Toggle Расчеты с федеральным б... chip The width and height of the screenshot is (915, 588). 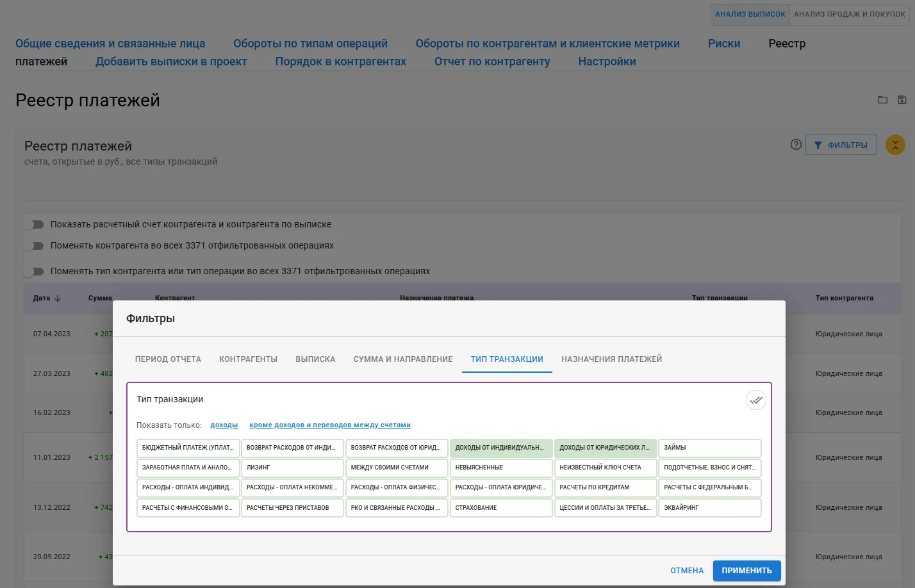710,487
